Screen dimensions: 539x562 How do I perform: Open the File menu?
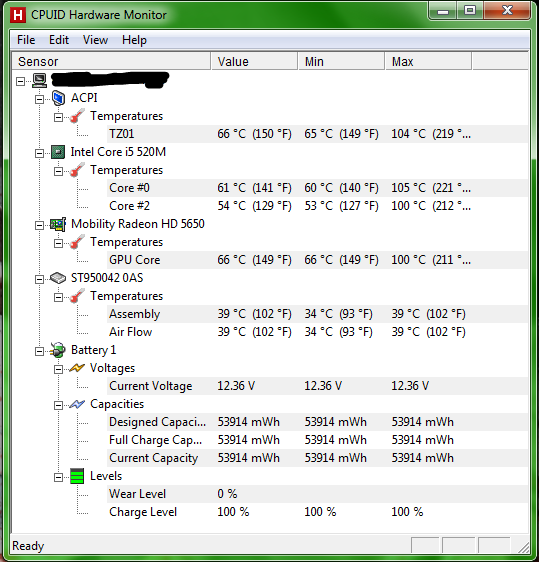coord(26,40)
